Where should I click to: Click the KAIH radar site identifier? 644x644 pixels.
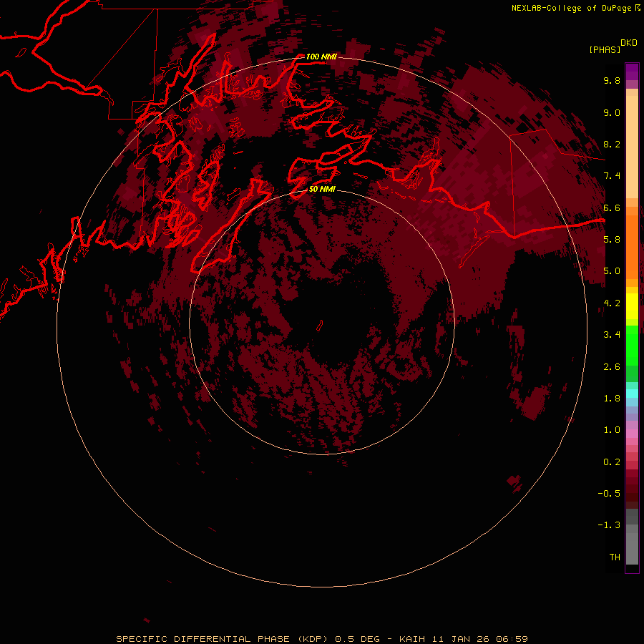pyautogui.click(x=413, y=639)
